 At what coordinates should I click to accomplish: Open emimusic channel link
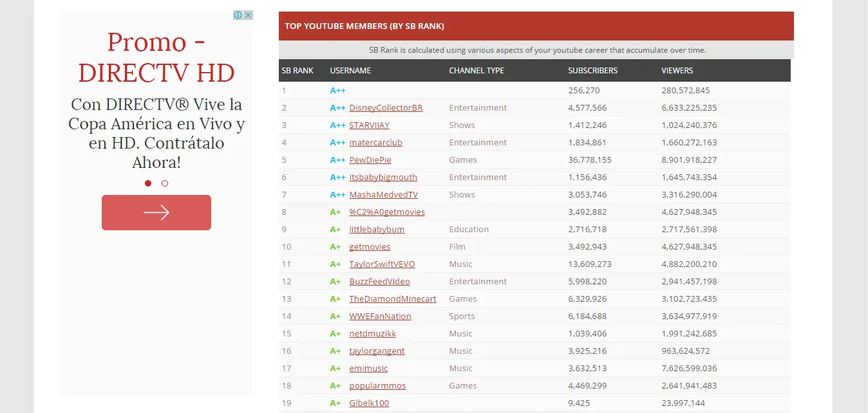[x=368, y=368]
